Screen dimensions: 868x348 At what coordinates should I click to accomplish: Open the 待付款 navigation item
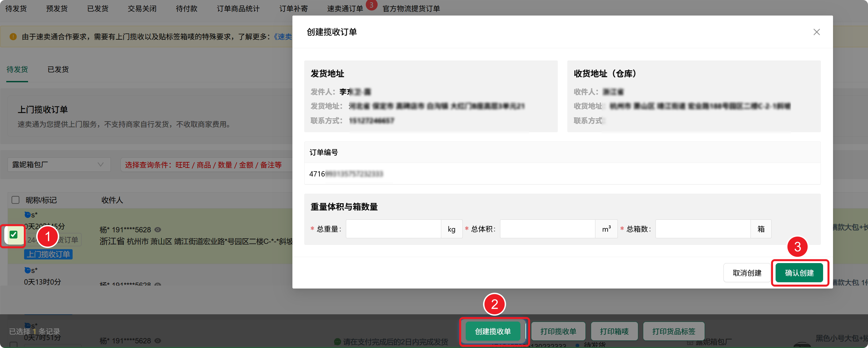click(187, 9)
